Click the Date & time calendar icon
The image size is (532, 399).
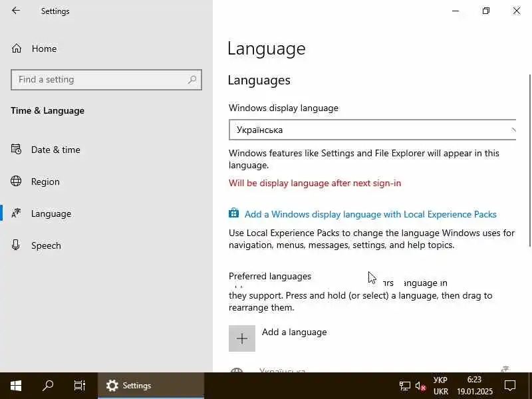(16, 149)
